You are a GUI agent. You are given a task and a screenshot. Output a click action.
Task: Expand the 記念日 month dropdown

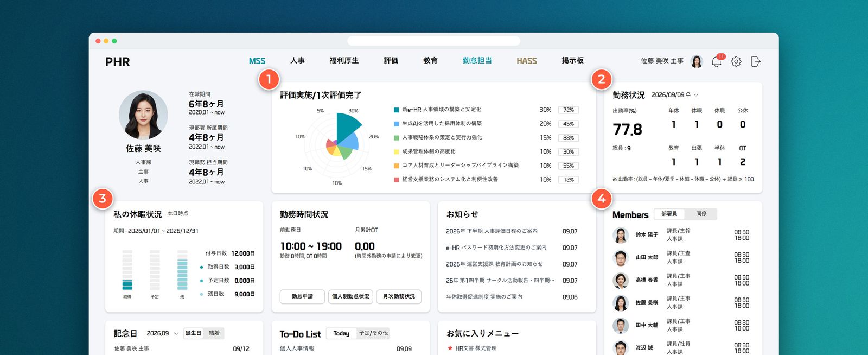point(176,333)
